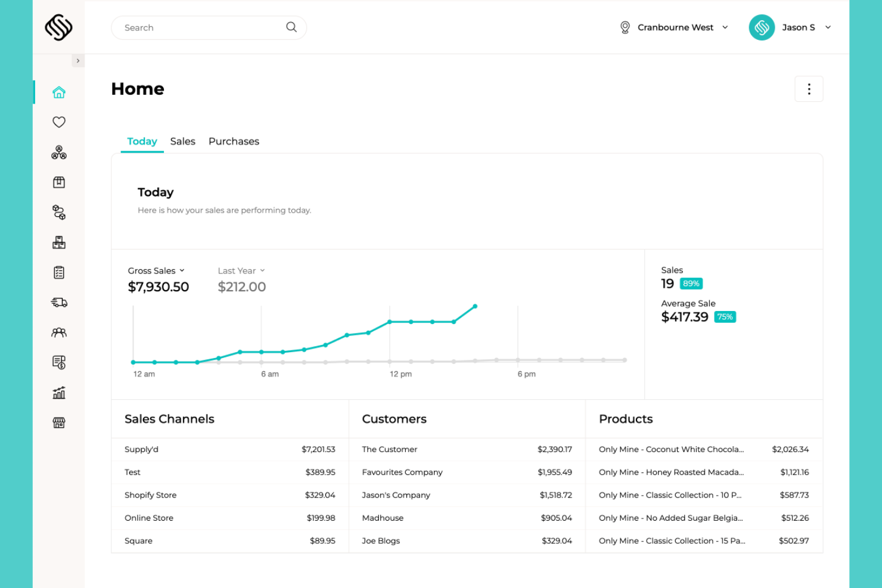This screenshot has width=882, height=588.
Task: Switch to the Purchases tab
Action: pos(234,141)
